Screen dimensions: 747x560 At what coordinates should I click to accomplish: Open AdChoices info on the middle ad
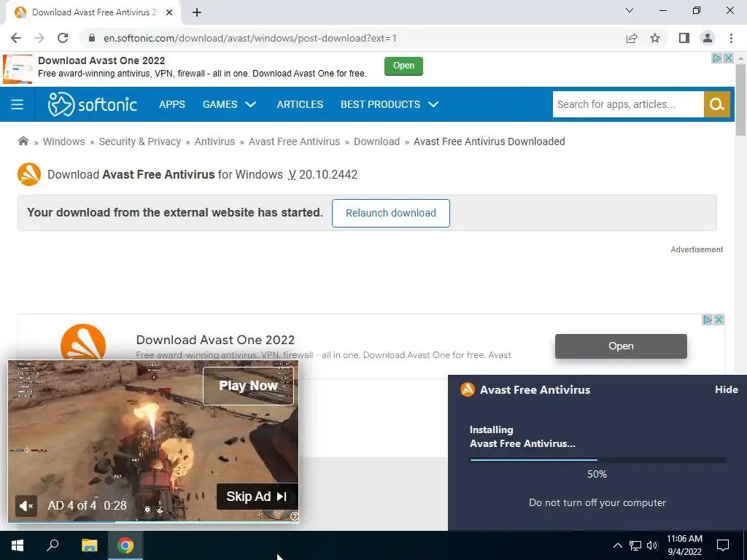coord(708,320)
